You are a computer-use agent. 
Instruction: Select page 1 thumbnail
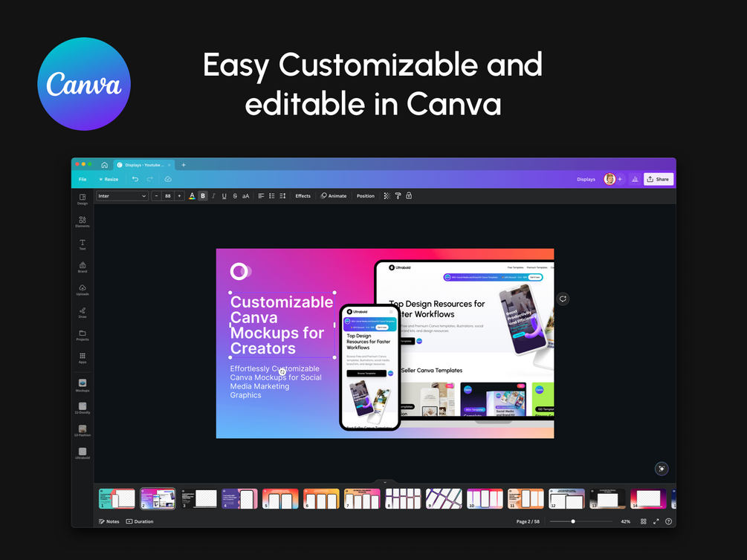tap(117, 498)
